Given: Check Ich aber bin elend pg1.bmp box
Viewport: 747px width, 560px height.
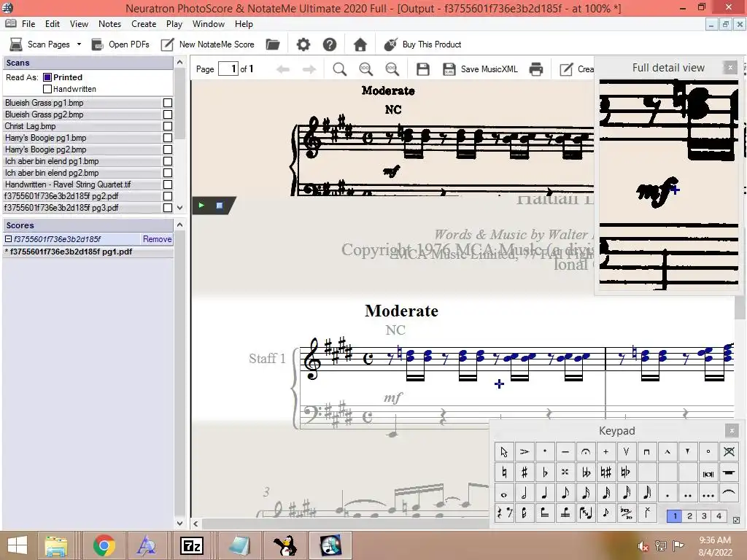Looking at the screenshot, I should coord(167,161).
